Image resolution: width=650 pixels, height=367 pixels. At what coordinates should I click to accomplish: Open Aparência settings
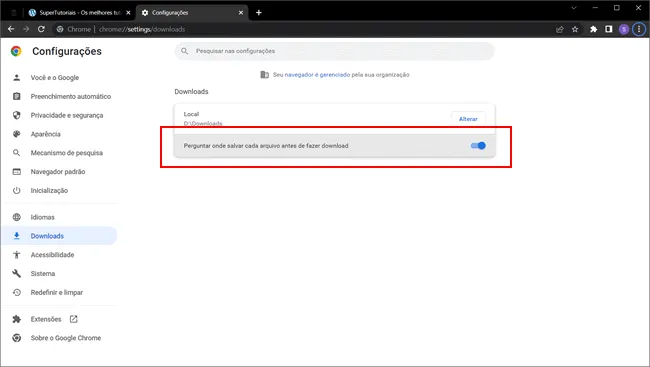[x=46, y=134]
